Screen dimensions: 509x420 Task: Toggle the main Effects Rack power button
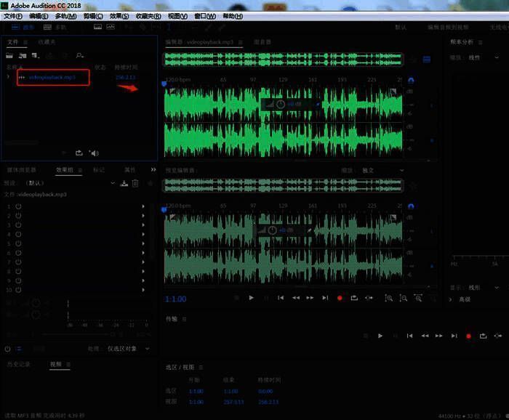[7, 349]
